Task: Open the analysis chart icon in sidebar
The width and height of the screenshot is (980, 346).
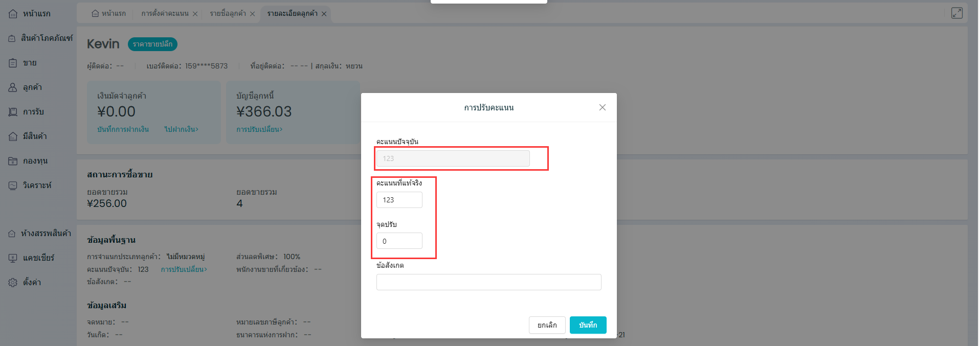Action: point(13,186)
